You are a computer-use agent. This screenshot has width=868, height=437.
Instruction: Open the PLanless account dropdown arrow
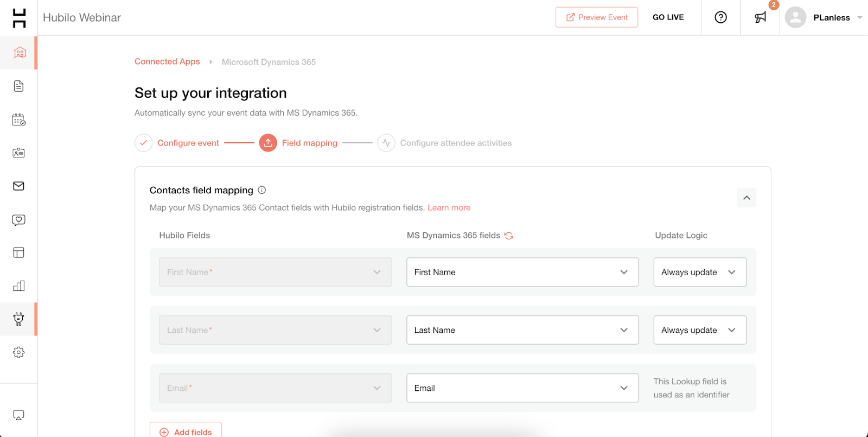[x=860, y=17]
